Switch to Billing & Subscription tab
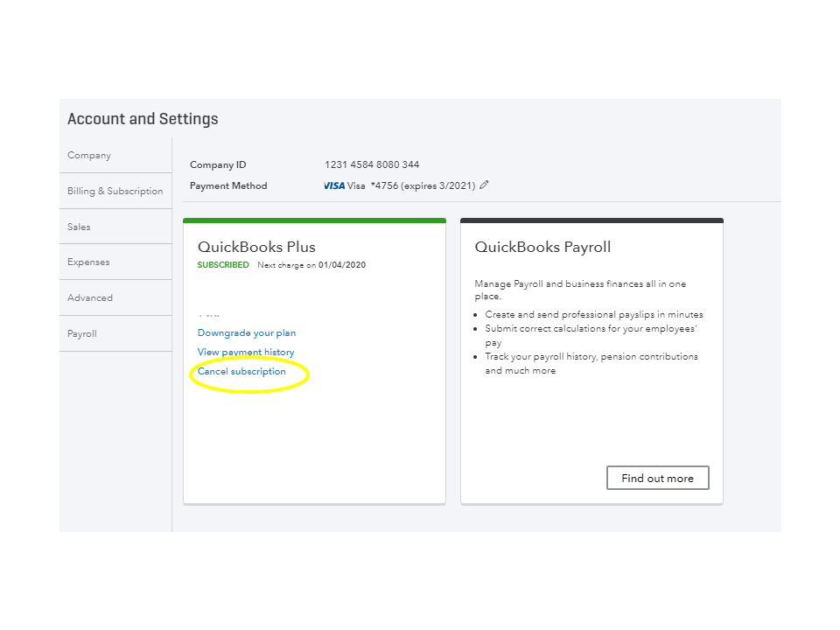The image size is (840, 630). pyautogui.click(x=115, y=191)
